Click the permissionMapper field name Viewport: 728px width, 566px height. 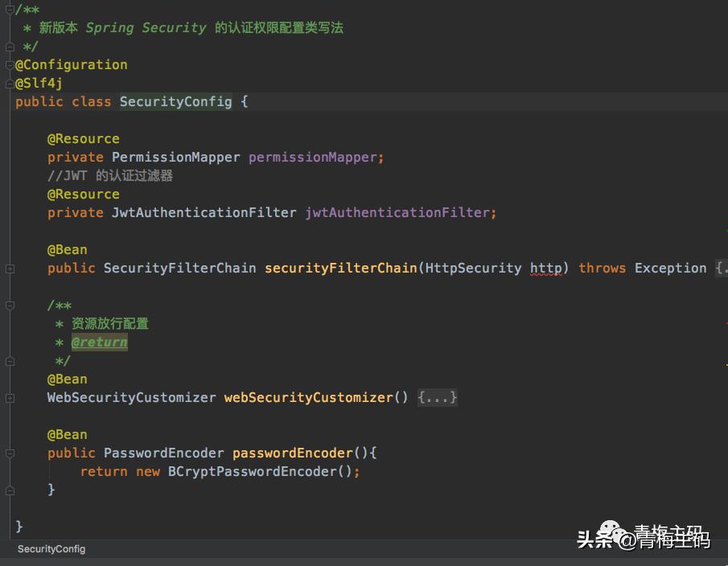(x=310, y=157)
